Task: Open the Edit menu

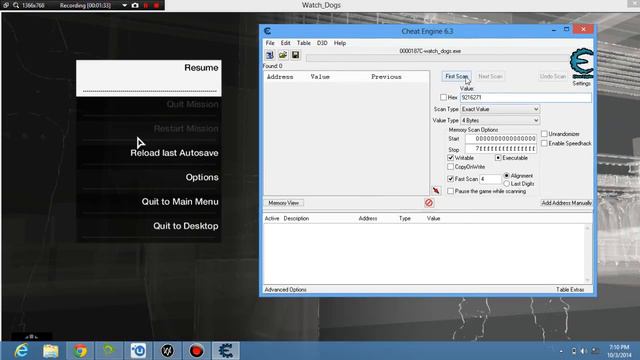Action: 285,43
